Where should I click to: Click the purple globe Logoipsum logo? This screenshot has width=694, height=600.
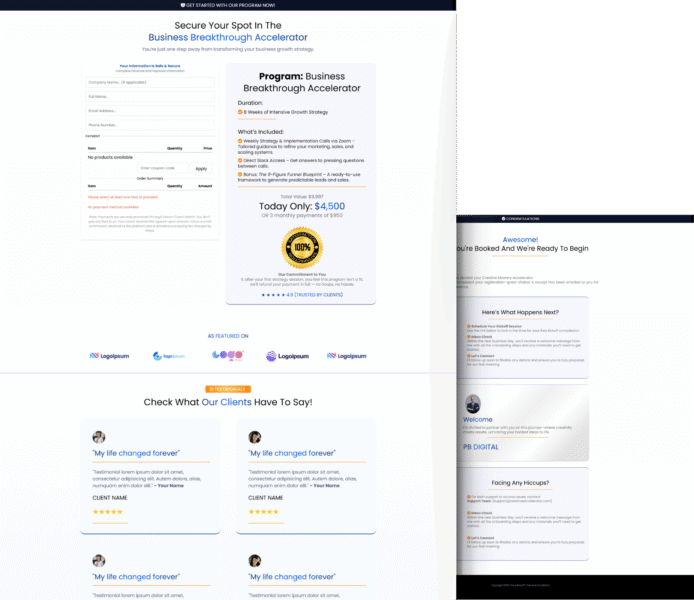pyautogui.click(x=287, y=356)
